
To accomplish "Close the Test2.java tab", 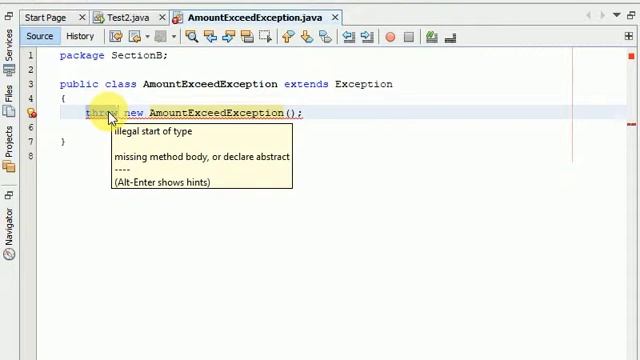I will 162,18.
